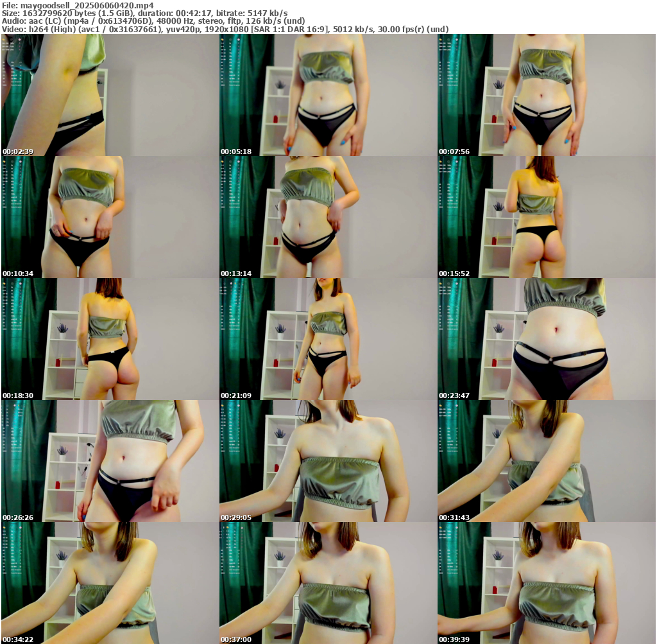
Task: Select the thumbnail timestamped 00:10:34
Action: click(110, 217)
